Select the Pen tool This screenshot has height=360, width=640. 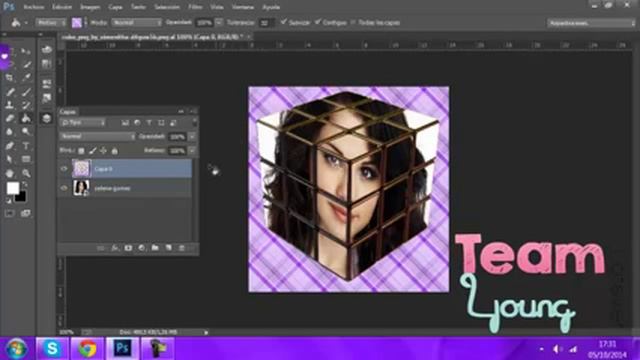click(x=10, y=146)
